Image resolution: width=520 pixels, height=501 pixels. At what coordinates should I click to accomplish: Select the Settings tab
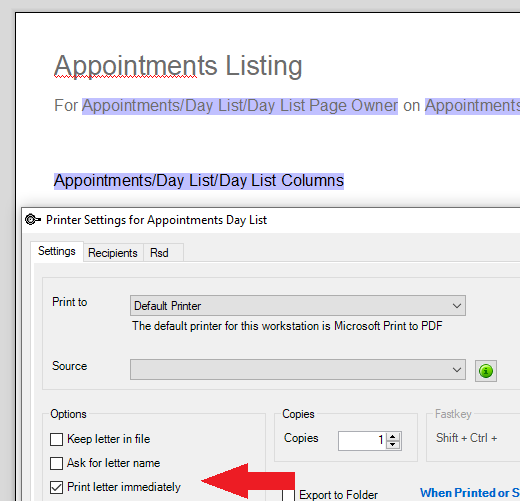tap(57, 251)
